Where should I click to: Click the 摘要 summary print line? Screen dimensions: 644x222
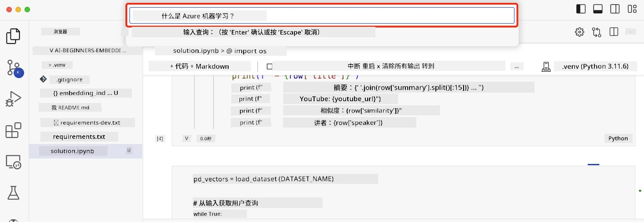click(409, 87)
